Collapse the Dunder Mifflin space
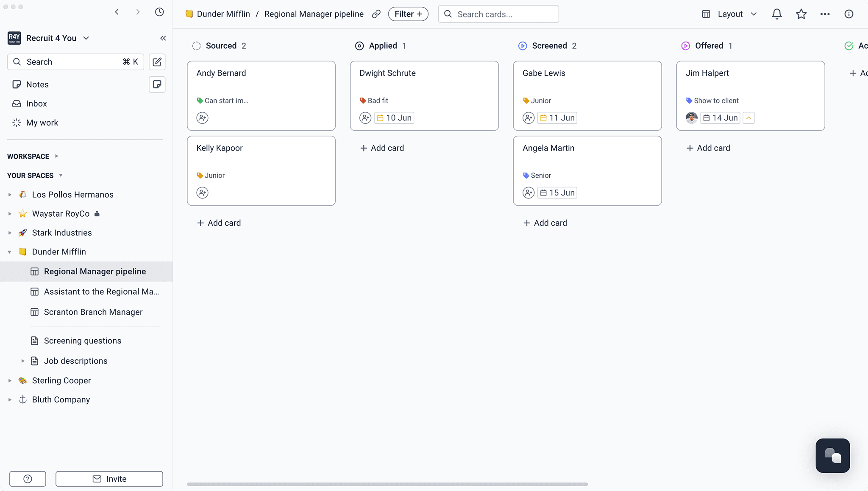 pos(10,252)
